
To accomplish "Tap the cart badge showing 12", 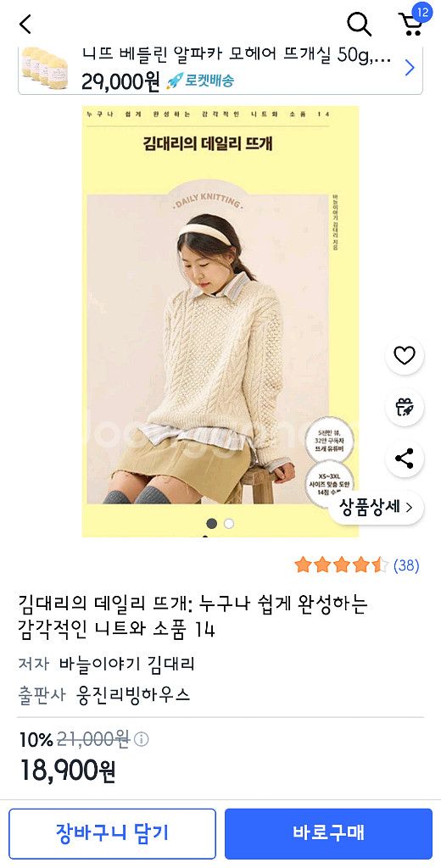I will pos(422,12).
